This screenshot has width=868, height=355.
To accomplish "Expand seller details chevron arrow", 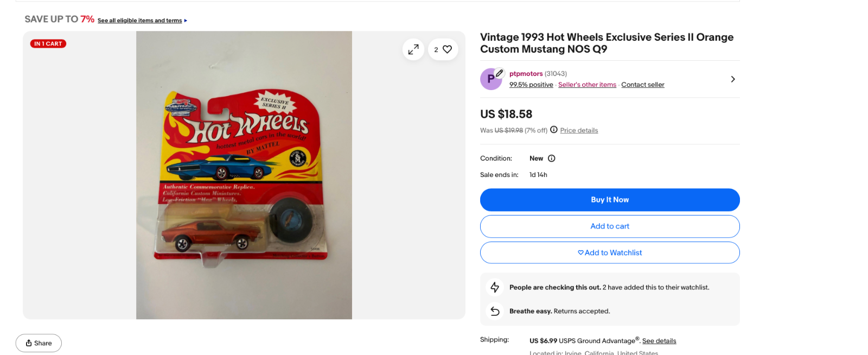I will point(732,79).
